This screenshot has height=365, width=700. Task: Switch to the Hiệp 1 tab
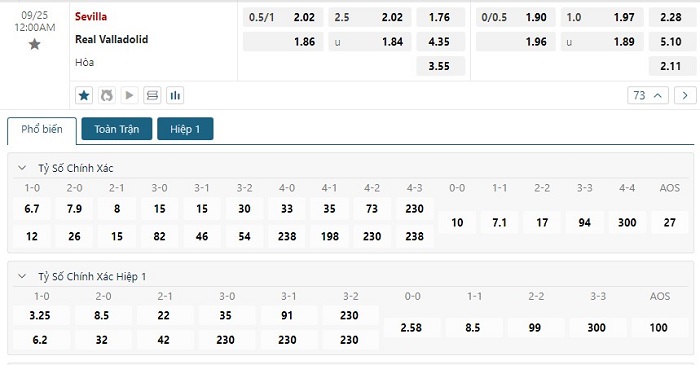pos(185,129)
